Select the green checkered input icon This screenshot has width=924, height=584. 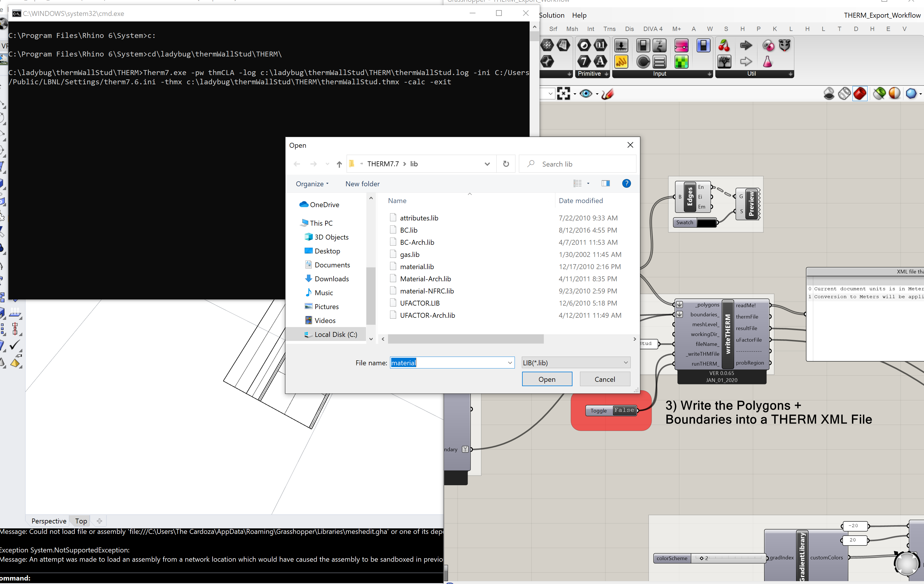point(681,61)
